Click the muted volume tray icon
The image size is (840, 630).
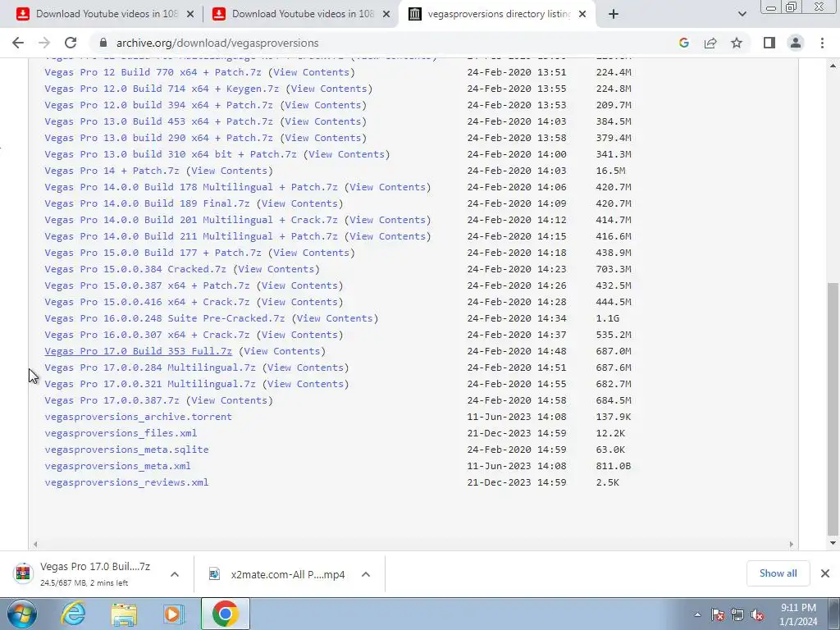click(757, 615)
